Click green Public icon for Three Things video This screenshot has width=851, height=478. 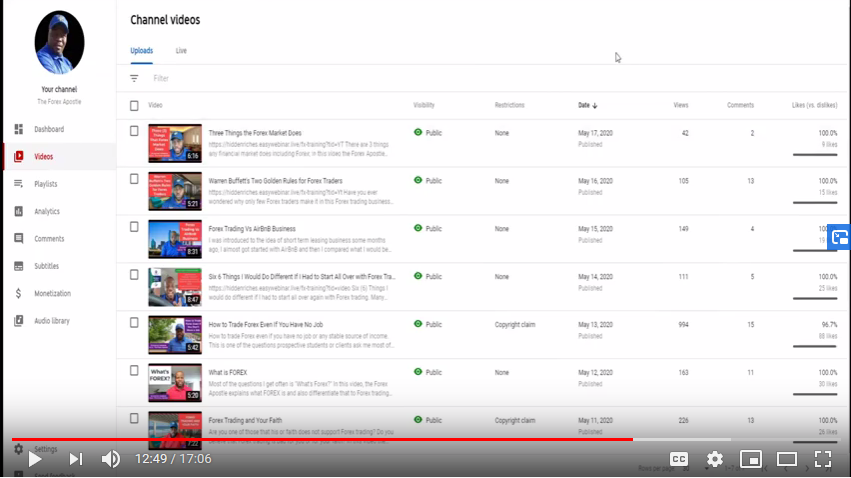click(x=418, y=132)
